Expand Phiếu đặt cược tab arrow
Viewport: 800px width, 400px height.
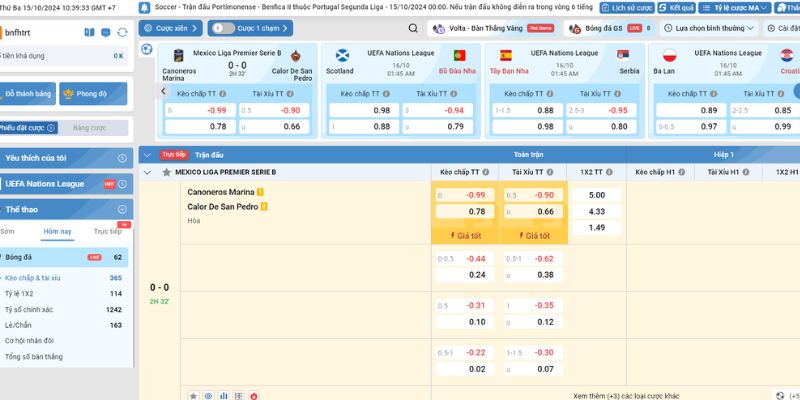51,128
